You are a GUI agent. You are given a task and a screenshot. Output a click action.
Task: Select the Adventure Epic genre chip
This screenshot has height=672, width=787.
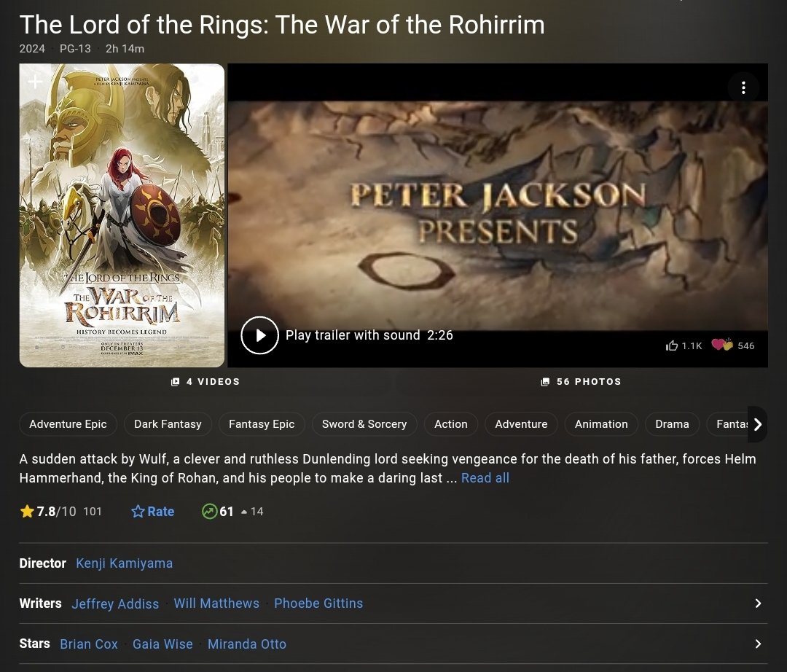[x=68, y=424]
